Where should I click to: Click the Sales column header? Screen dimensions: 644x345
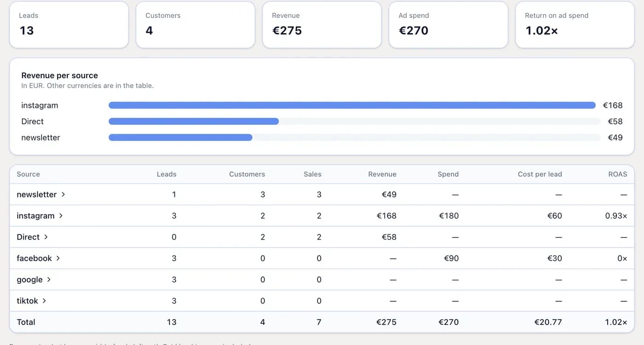point(312,174)
